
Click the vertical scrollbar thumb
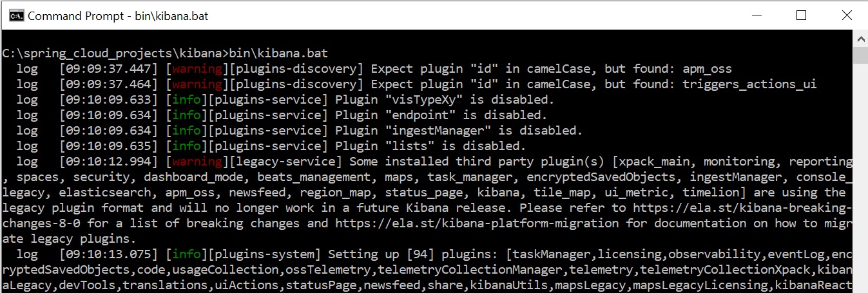(860, 55)
